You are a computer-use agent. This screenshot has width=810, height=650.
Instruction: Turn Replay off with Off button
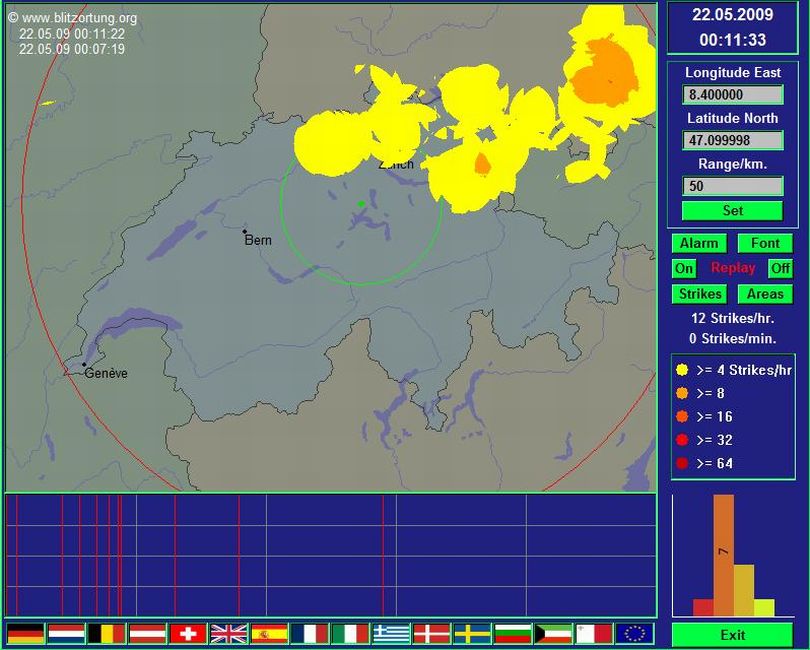pos(780,268)
